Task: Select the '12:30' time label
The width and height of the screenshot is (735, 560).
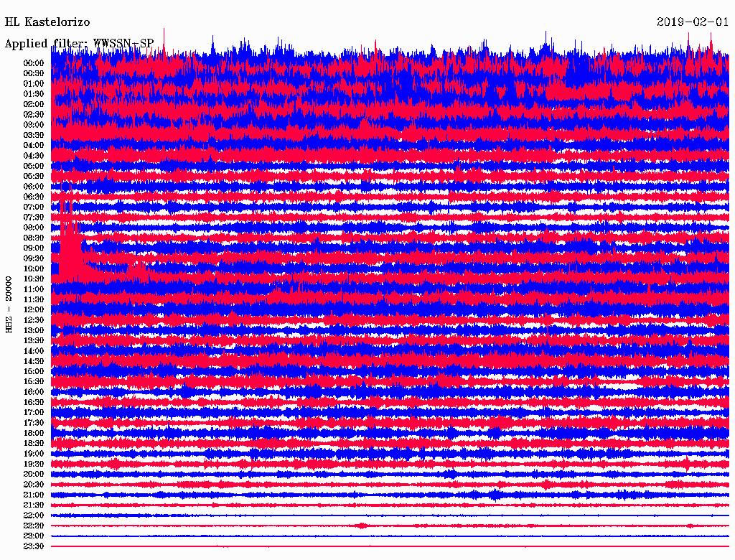Action: [x=34, y=320]
